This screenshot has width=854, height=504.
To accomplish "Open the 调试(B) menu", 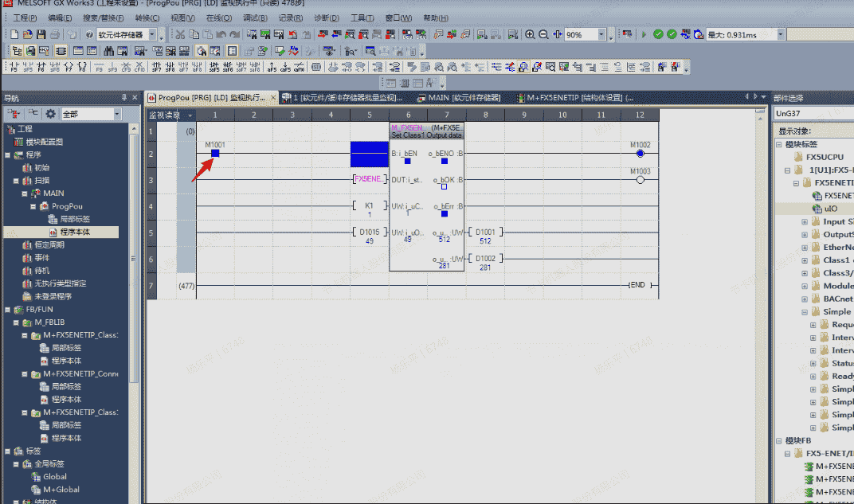I will click(255, 18).
